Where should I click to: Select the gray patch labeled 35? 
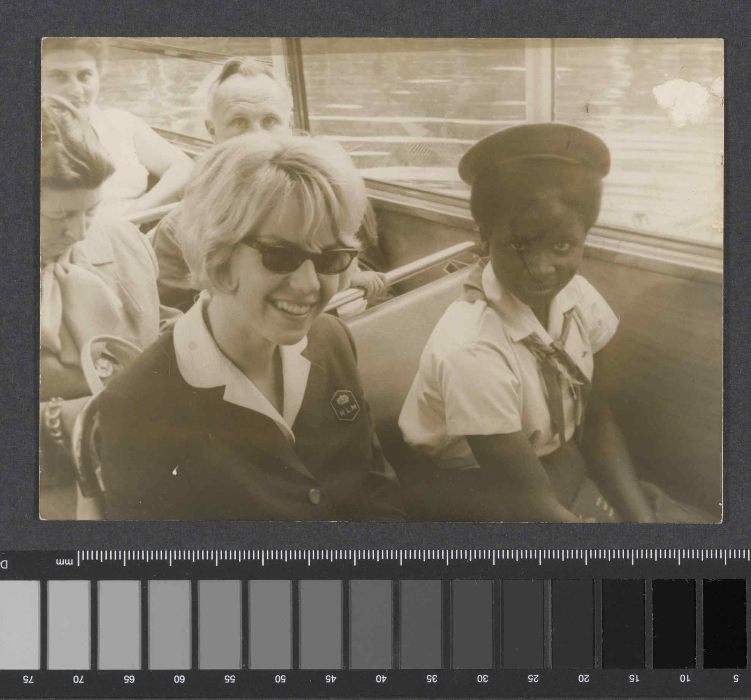point(422,624)
